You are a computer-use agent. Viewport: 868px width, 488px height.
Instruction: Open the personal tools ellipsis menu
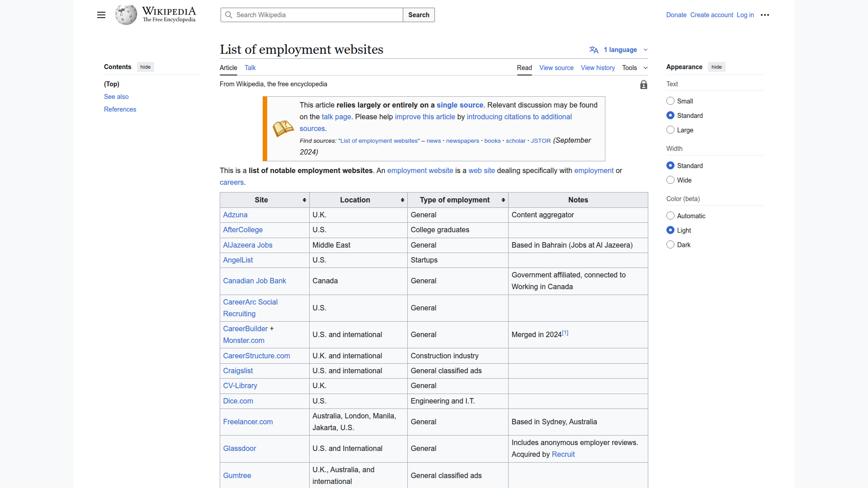[x=765, y=15]
